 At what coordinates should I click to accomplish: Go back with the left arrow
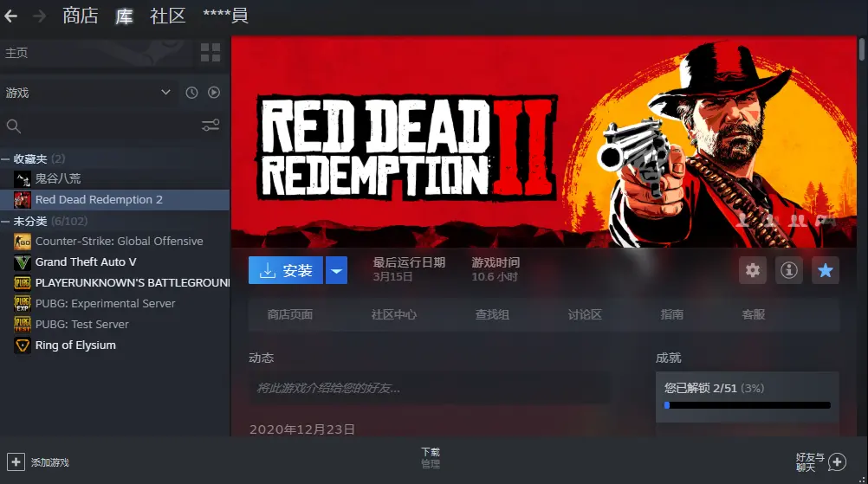(x=10, y=16)
